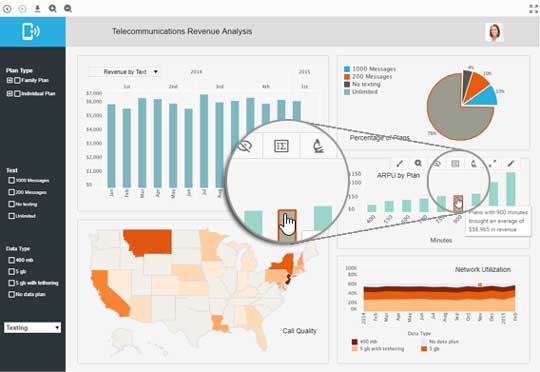Click the blue 1000 Messages legend swatch

pyautogui.click(x=347, y=69)
